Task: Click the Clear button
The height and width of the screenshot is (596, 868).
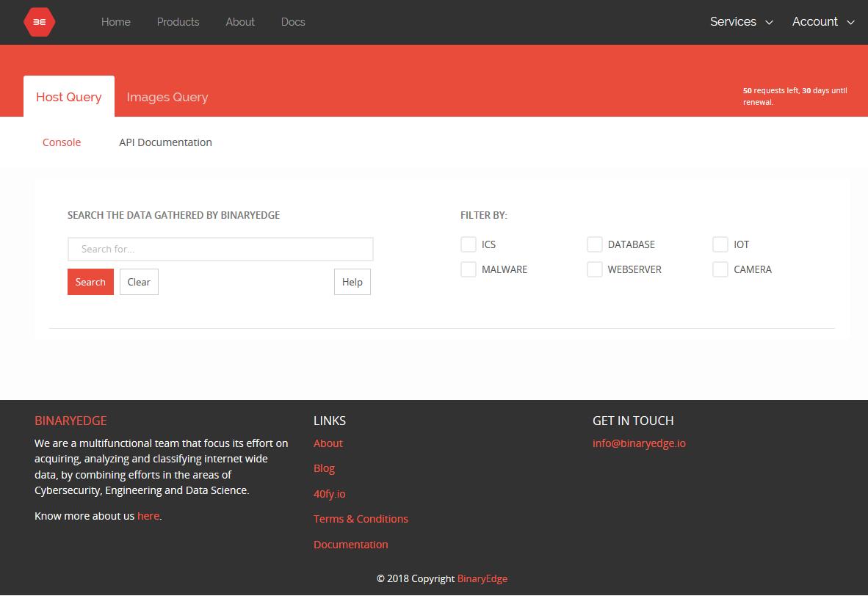Action: (139, 282)
